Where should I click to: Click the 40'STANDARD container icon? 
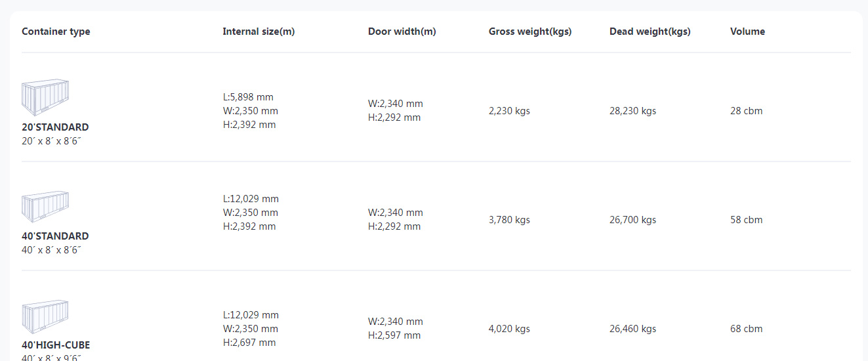pos(45,207)
